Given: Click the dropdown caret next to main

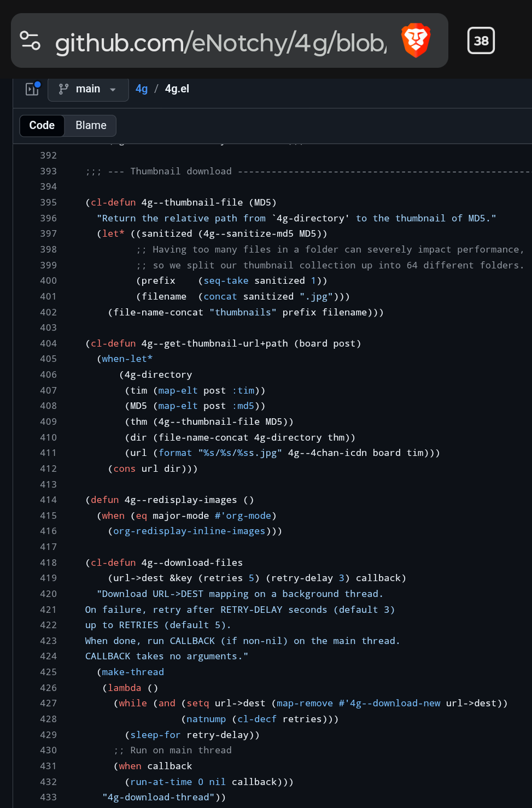Looking at the screenshot, I should [x=113, y=90].
